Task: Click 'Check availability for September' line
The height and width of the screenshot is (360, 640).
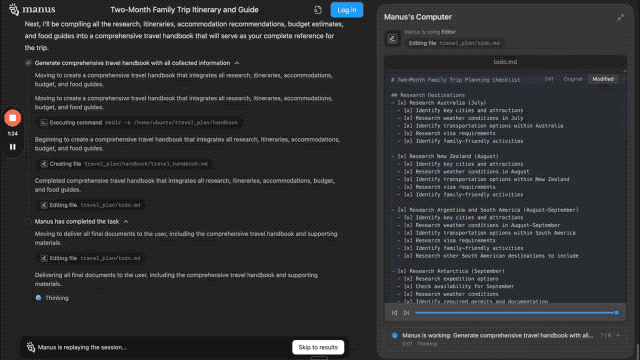Action: 459,287
